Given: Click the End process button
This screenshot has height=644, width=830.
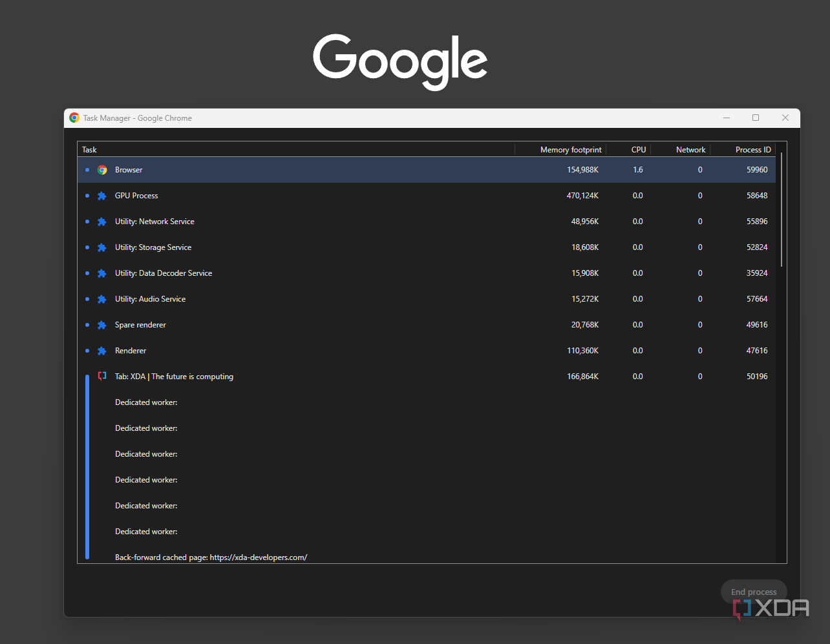Looking at the screenshot, I should click(x=753, y=592).
